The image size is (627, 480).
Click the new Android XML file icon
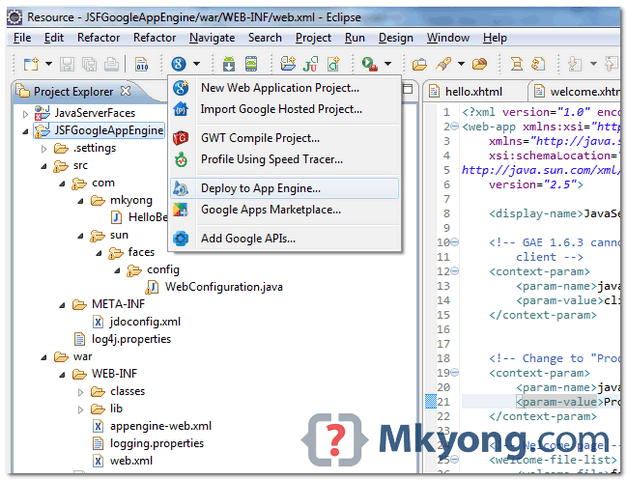click(x=333, y=64)
